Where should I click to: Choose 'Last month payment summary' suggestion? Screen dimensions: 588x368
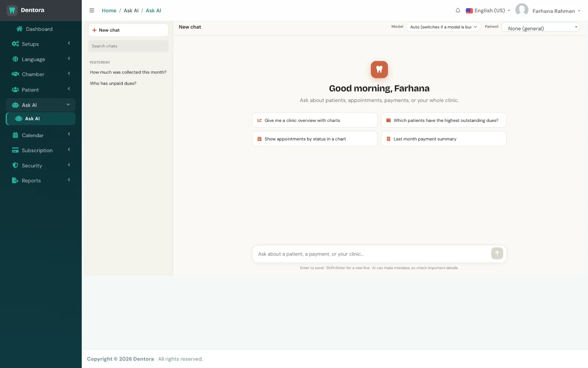(x=444, y=139)
